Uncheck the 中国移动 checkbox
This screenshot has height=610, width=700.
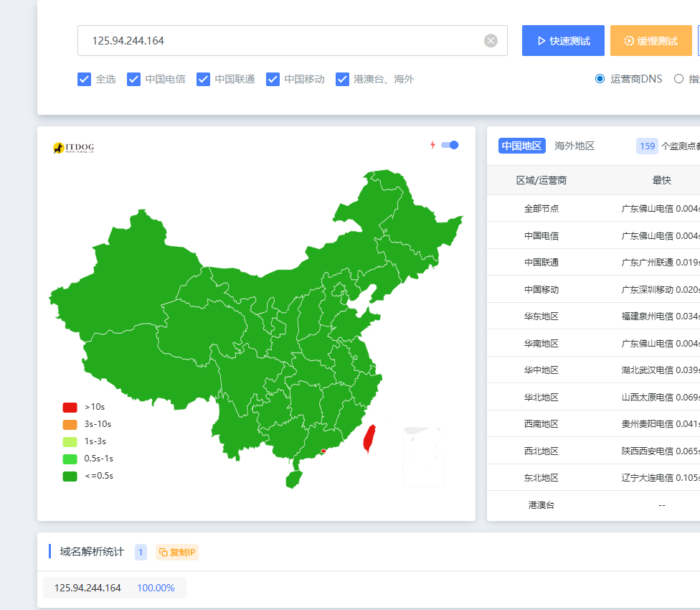(x=273, y=79)
